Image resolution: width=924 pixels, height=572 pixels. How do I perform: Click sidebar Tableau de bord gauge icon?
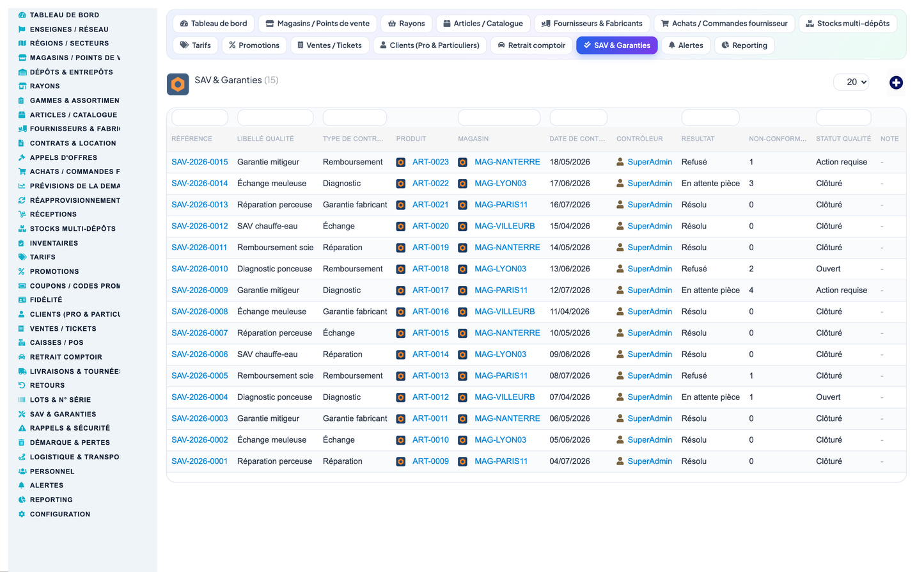tap(22, 15)
